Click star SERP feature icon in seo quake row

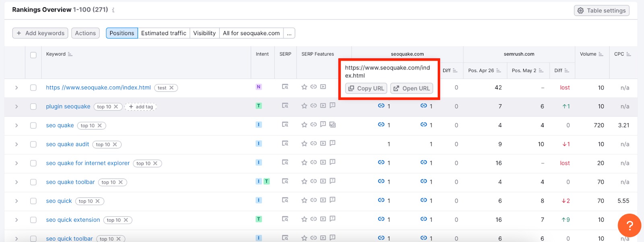(304, 125)
